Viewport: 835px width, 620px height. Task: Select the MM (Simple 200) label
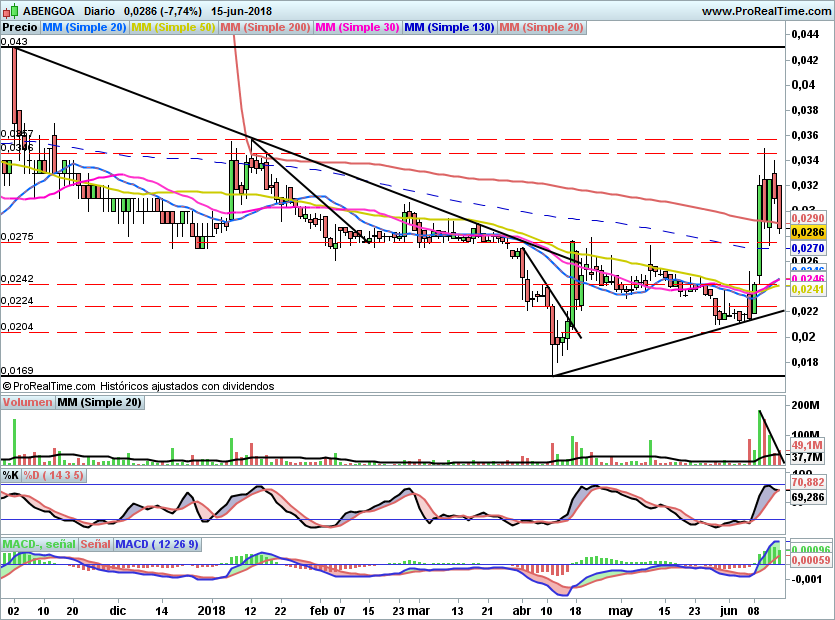[265, 27]
